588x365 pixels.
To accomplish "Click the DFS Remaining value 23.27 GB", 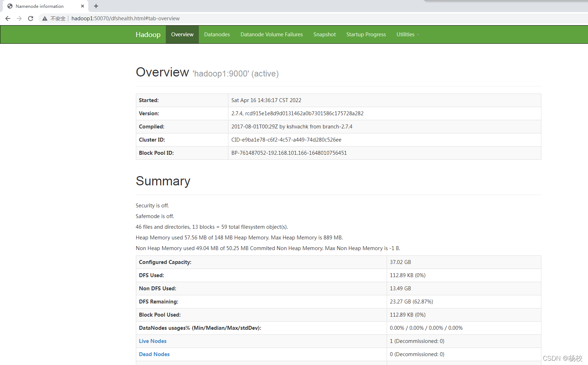I will click(412, 302).
